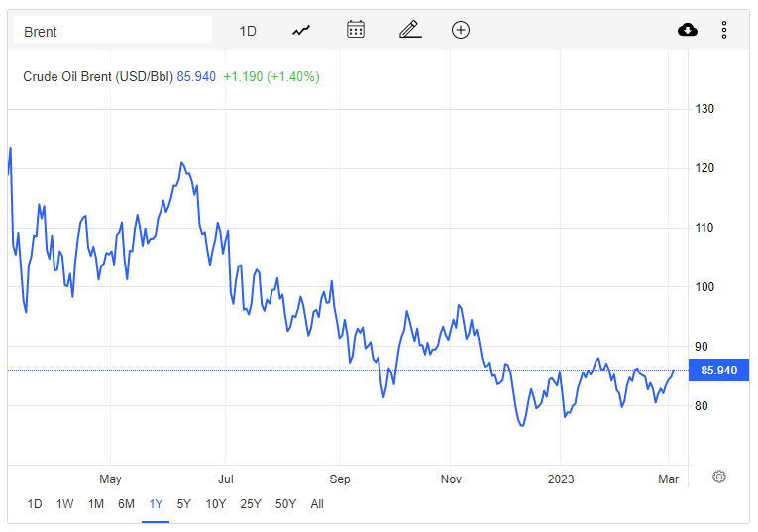Select the 1W time range

pyautogui.click(x=64, y=504)
